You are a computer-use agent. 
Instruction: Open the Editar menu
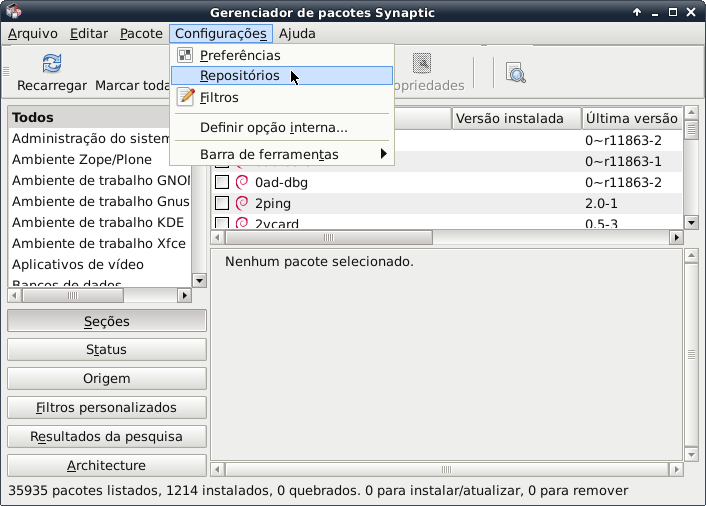89,34
